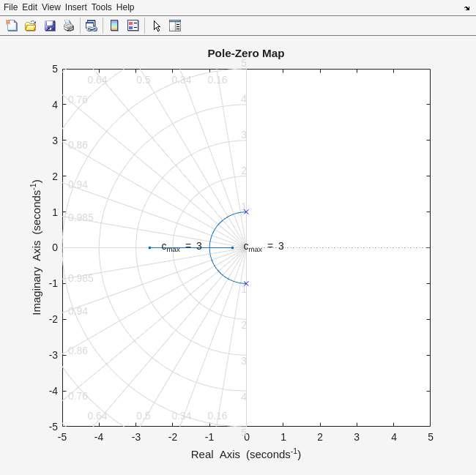Select the upper pole marker at imaginary 1
This screenshot has height=475, width=476.
tap(246, 212)
